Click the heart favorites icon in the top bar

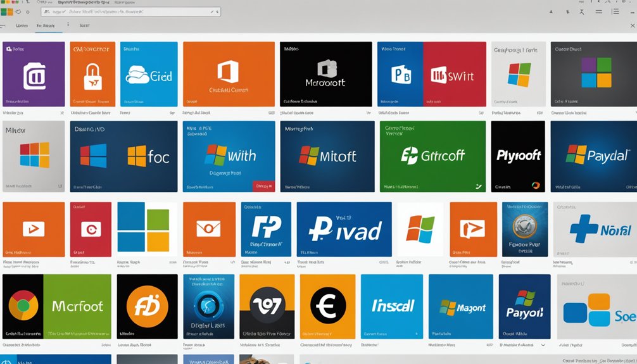tap(18, 12)
